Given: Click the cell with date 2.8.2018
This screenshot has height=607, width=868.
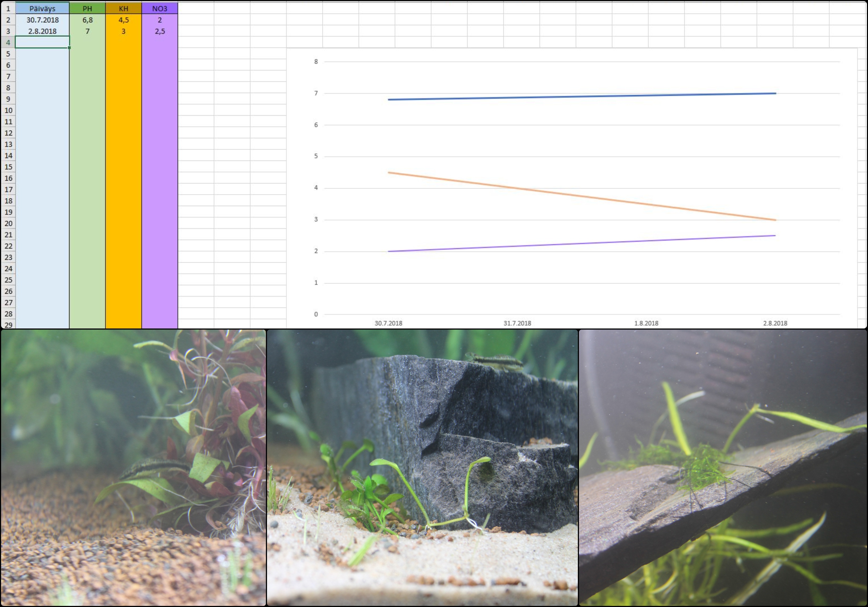Looking at the screenshot, I should tap(42, 31).
